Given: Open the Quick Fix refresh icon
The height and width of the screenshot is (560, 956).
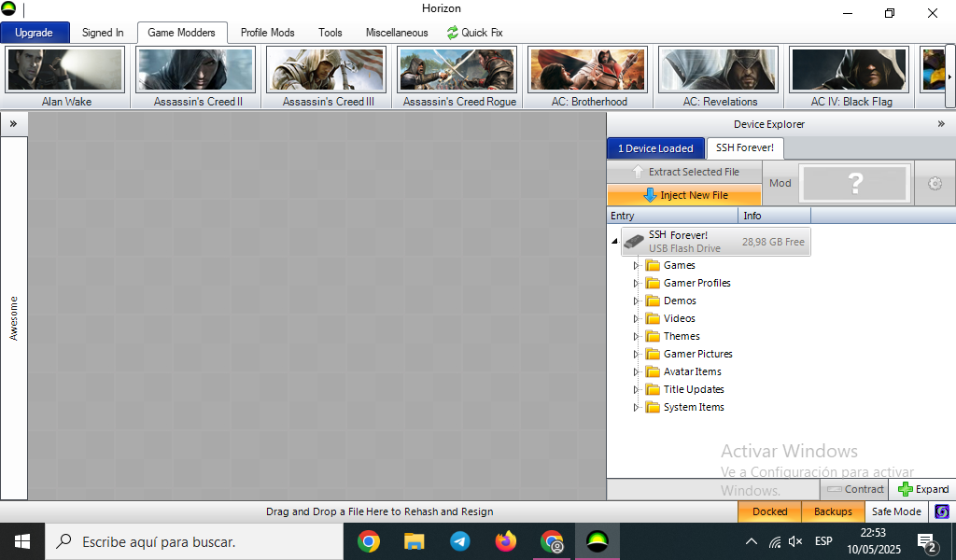Looking at the screenshot, I should [453, 33].
